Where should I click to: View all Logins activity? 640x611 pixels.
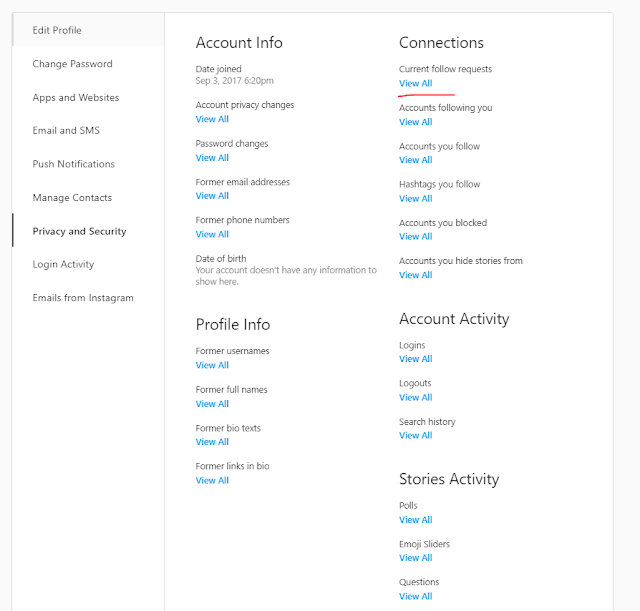tap(415, 359)
